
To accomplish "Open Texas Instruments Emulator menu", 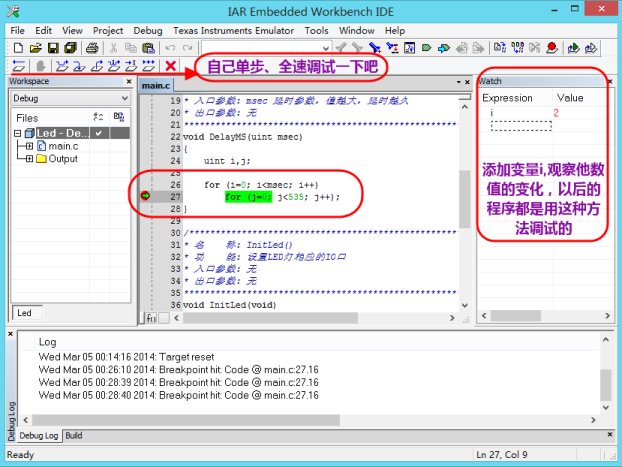I will tap(233, 31).
